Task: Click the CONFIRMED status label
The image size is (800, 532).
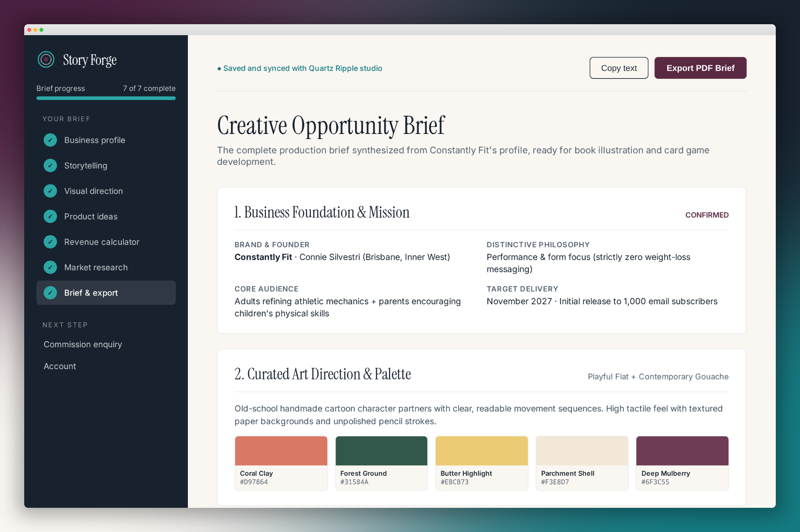Action: coord(707,215)
